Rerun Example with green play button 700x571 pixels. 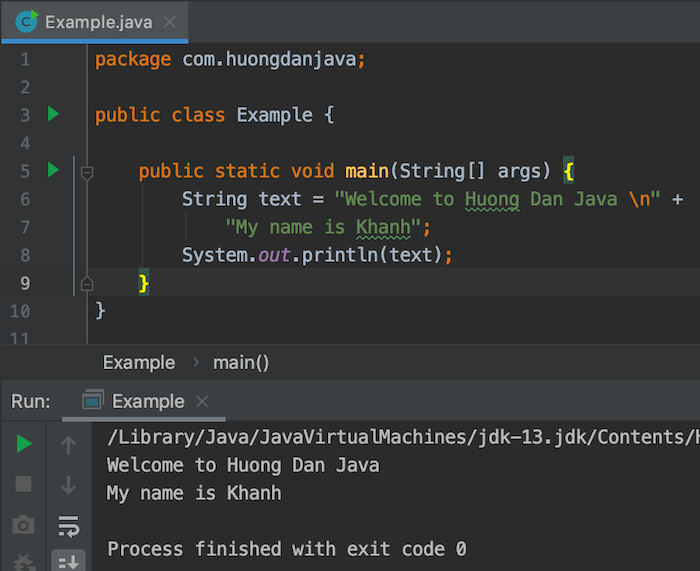pos(24,444)
